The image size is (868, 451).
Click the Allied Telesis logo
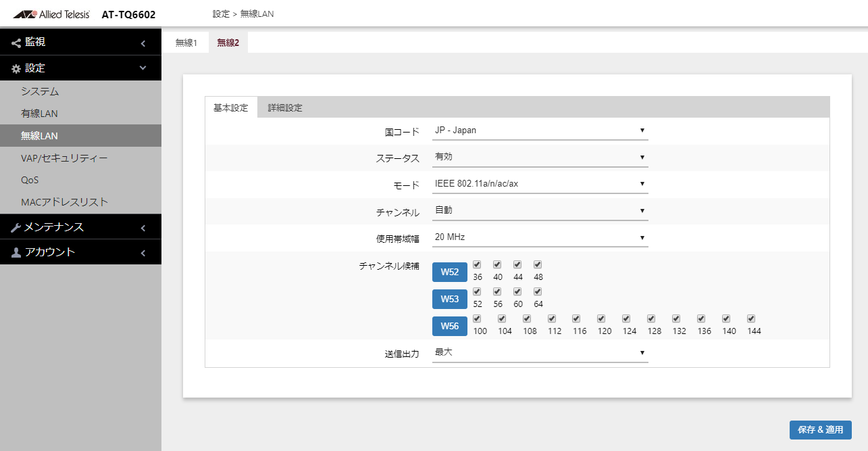click(51, 14)
